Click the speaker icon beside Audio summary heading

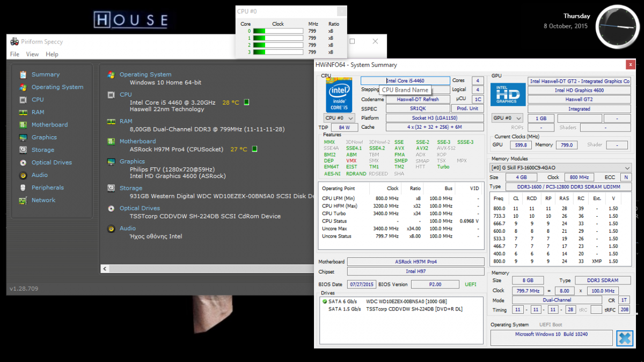click(x=111, y=228)
